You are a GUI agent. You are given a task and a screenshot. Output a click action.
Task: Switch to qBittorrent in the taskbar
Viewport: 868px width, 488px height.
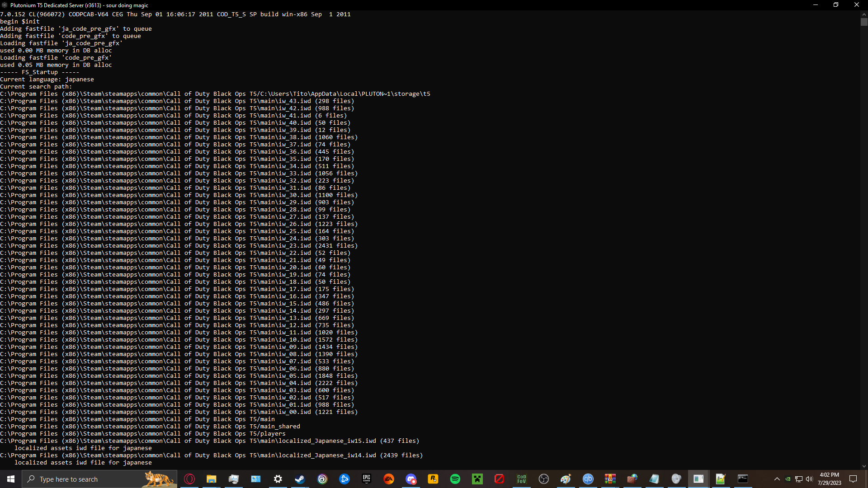[x=588, y=479]
